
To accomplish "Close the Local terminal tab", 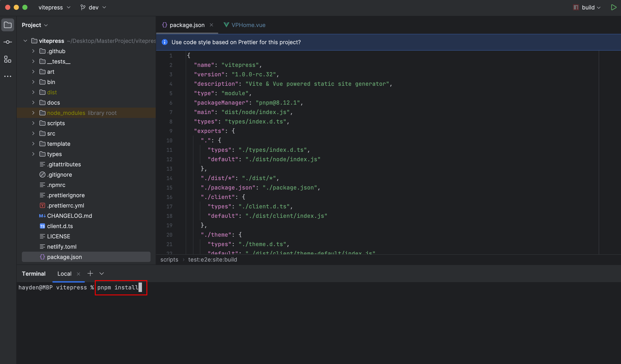I will click(78, 274).
